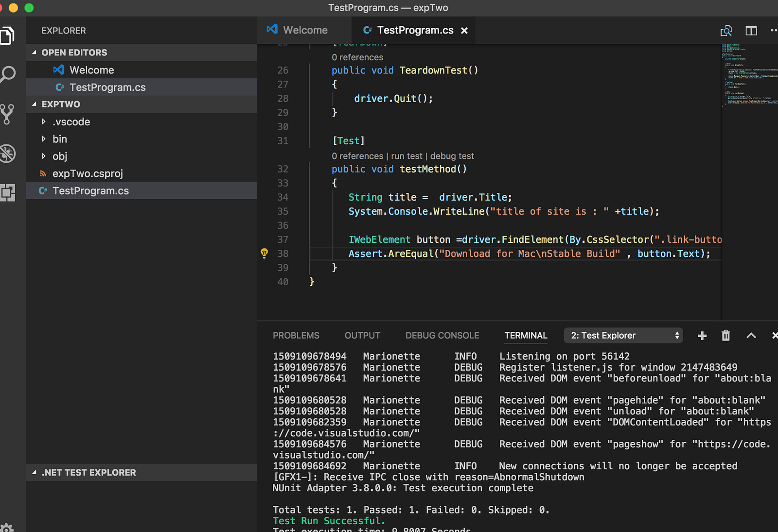Image resolution: width=778 pixels, height=532 pixels.
Task: Expand the .vscode folder
Action: pos(44,121)
